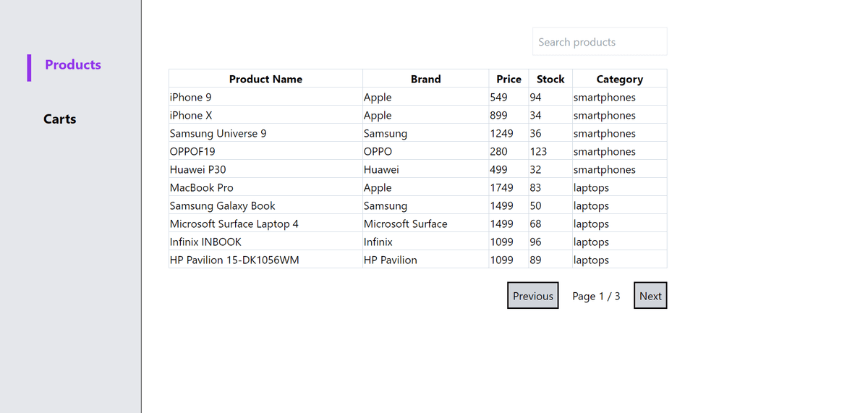The width and height of the screenshot is (868, 413).
Task: Click the 1249 price value
Action: [x=501, y=133]
